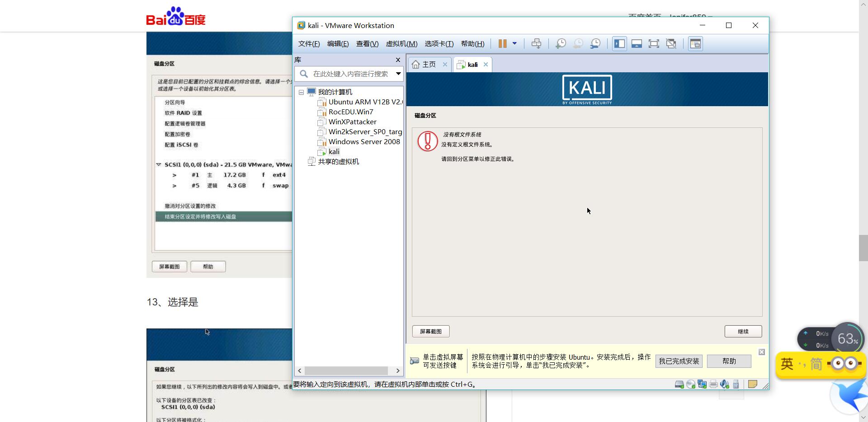This screenshot has width=868, height=422.
Task: Toggle the library sidebar view icon
Action: pos(619,44)
